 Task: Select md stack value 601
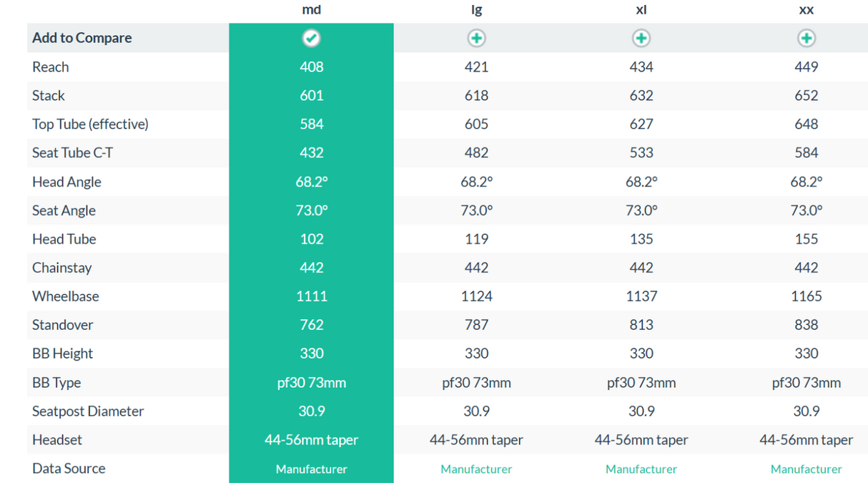point(311,96)
